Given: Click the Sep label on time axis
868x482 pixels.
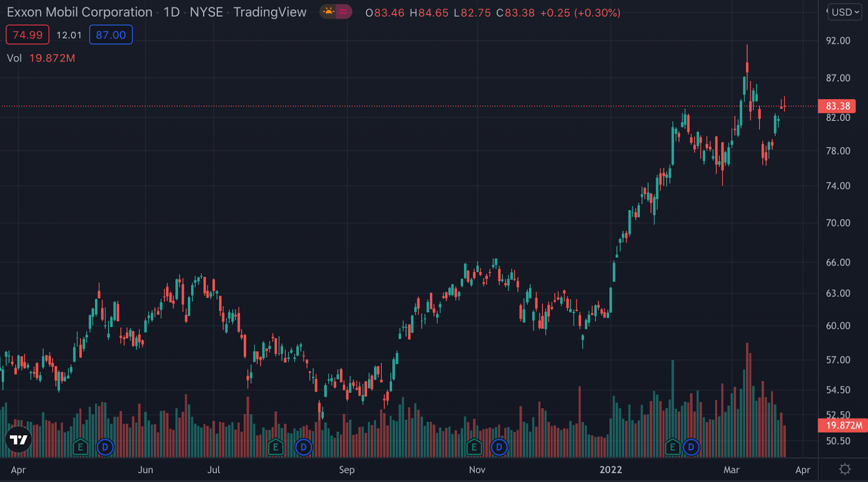Looking at the screenshot, I should [347, 470].
